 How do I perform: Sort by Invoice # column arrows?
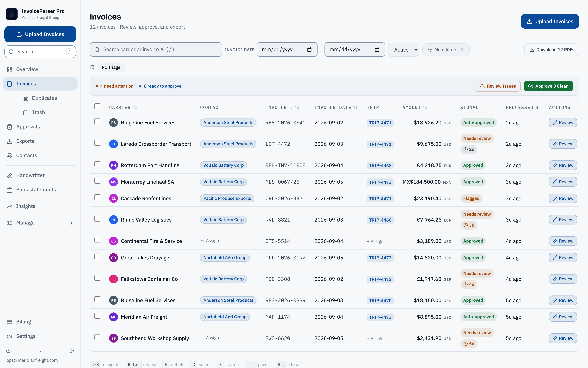(x=297, y=107)
